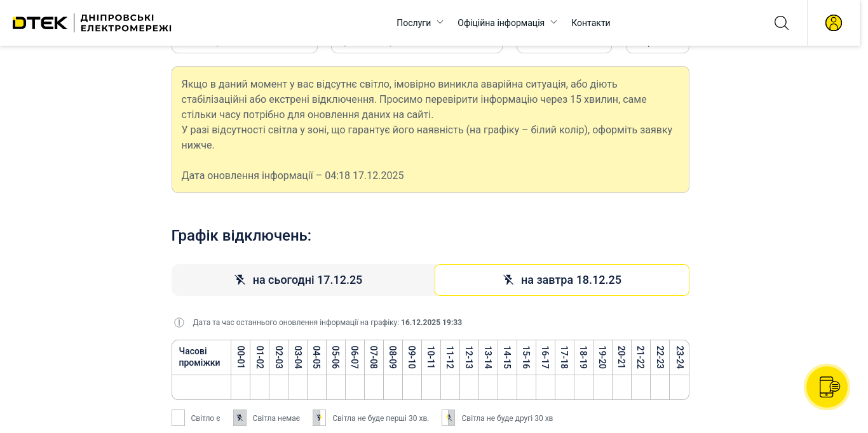Open the user profile account icon
This screenshot has height=433, width=868.
(833, 23)
